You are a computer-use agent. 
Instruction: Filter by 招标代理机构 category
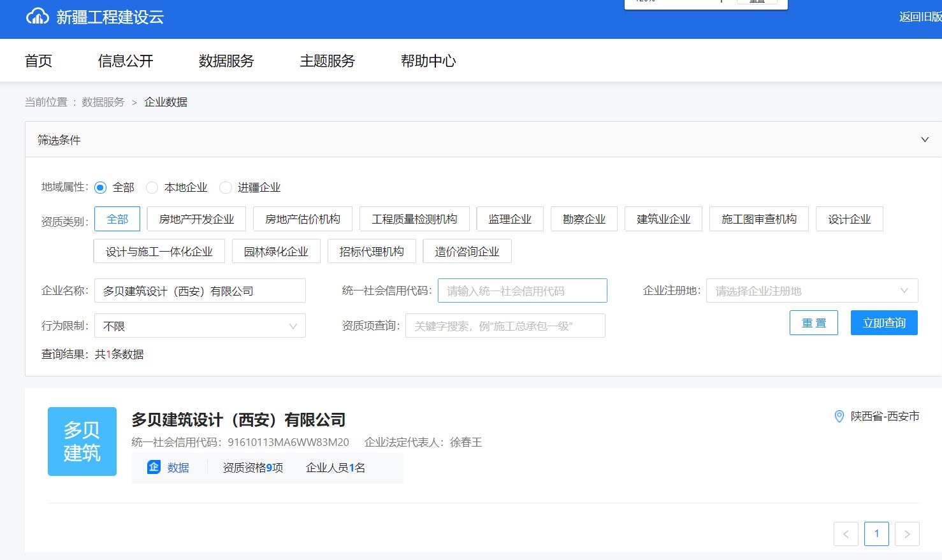[372, 252]
